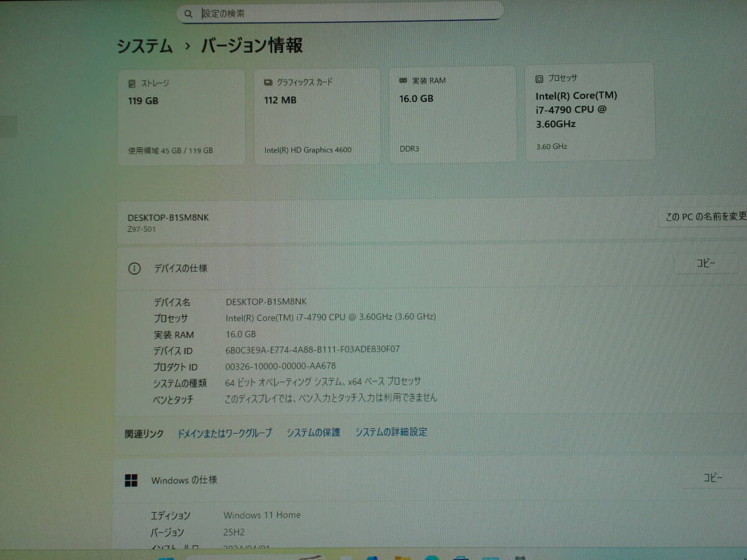Image resolution: width=747 pixels, height=560 pixels.
Task: Select the システムの種類 row value
Action: pyautogui.click(x=322, y=381)
